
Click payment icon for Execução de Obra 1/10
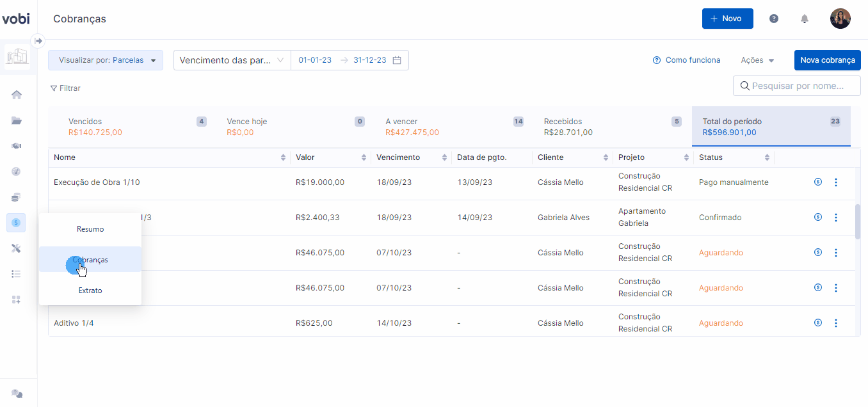(817, 182)
